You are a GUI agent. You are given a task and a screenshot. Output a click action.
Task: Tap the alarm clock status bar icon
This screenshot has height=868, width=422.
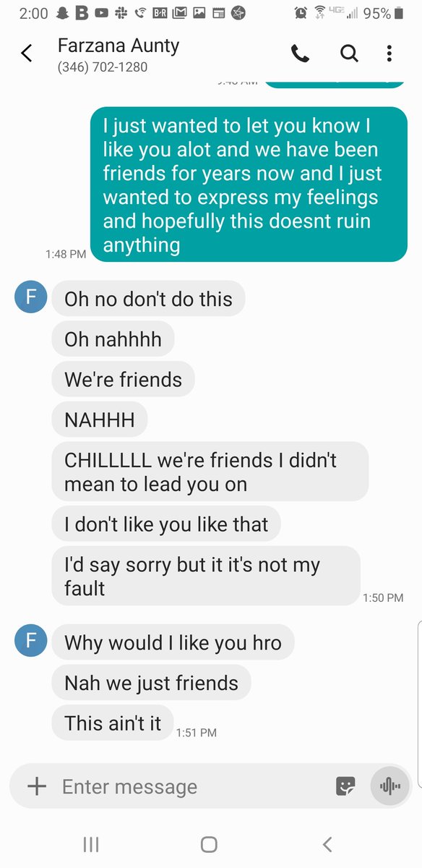click(301, 13)
